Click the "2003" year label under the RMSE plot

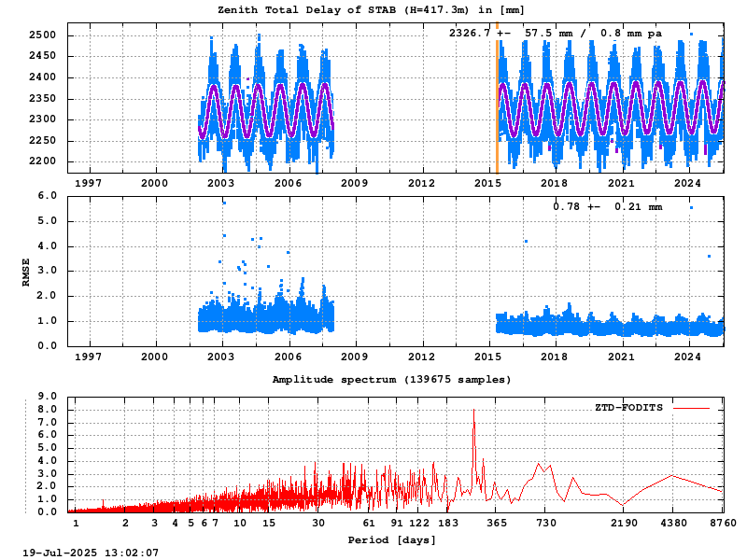click(x=221, y=357)
